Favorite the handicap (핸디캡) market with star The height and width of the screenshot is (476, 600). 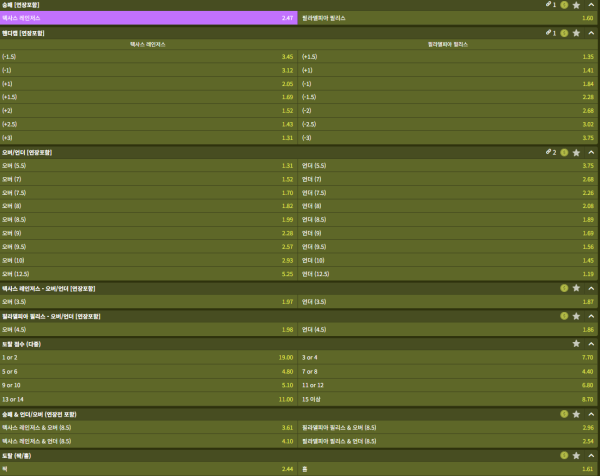point(576,33)
